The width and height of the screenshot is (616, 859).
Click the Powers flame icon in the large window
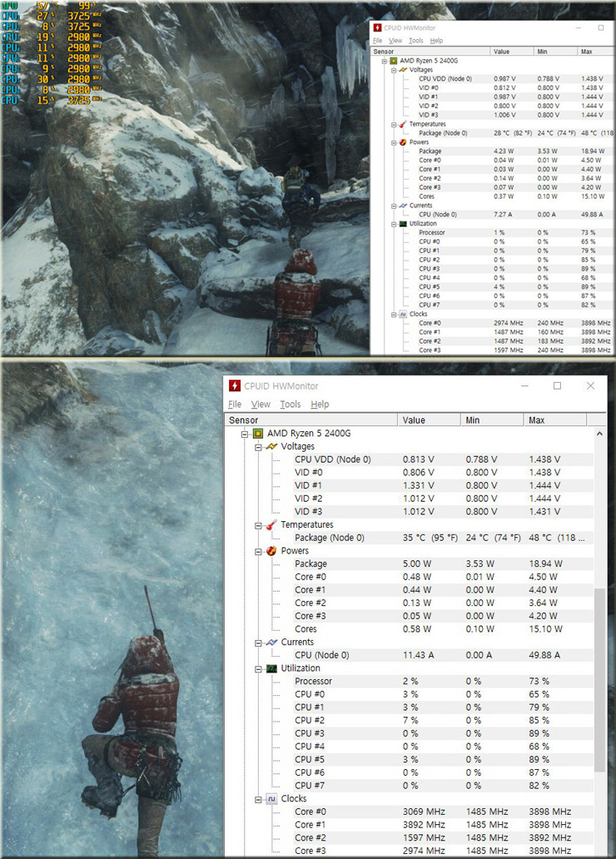pyautogui.click(x=271, y=550)
